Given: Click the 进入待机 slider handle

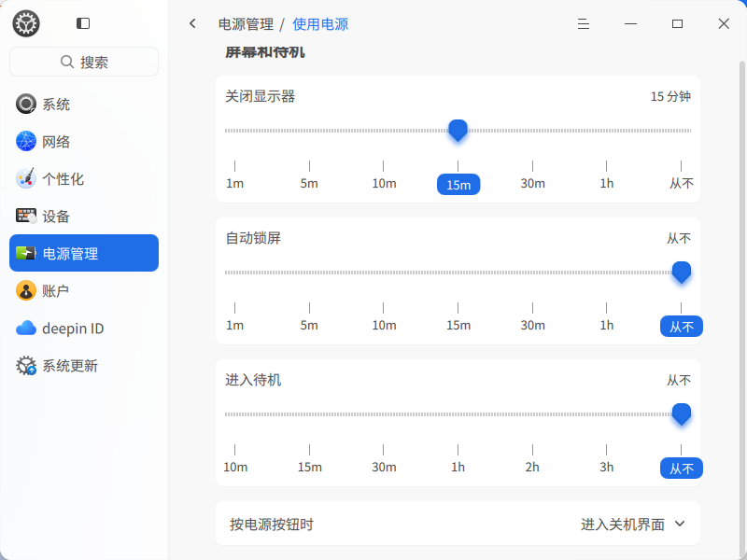Looking at the screenshot, I should [682, 414].
